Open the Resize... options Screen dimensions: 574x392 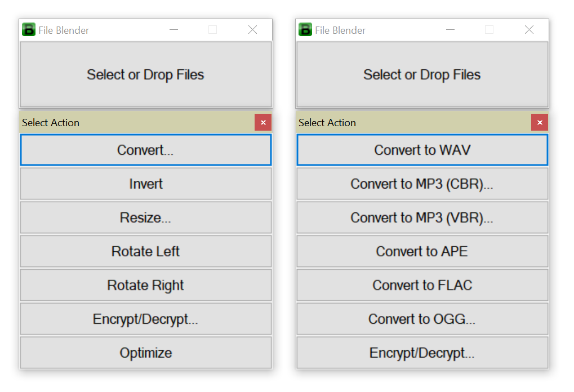[x=145, y=217]
